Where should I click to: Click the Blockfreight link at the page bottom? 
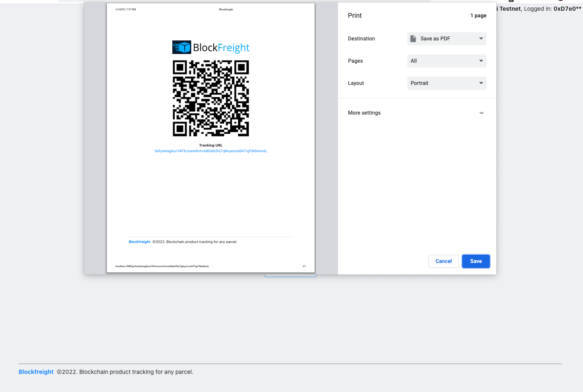(x=36, y=371)
